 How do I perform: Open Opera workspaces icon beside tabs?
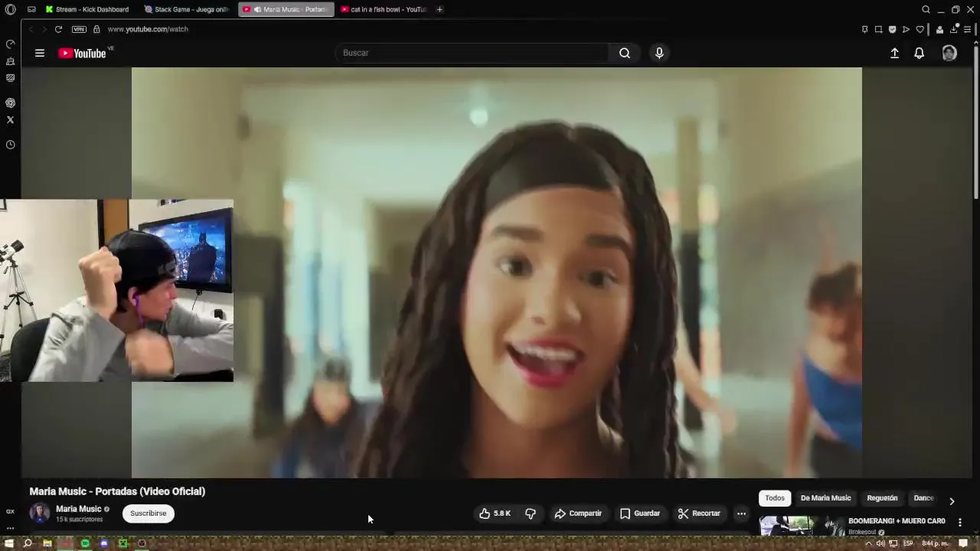31,9
